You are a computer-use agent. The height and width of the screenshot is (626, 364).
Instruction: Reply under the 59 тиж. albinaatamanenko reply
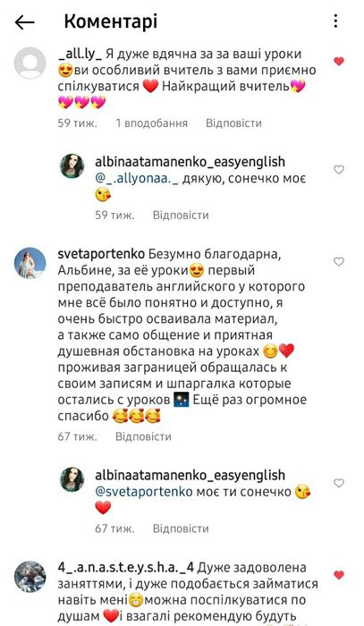click(181, 216)
